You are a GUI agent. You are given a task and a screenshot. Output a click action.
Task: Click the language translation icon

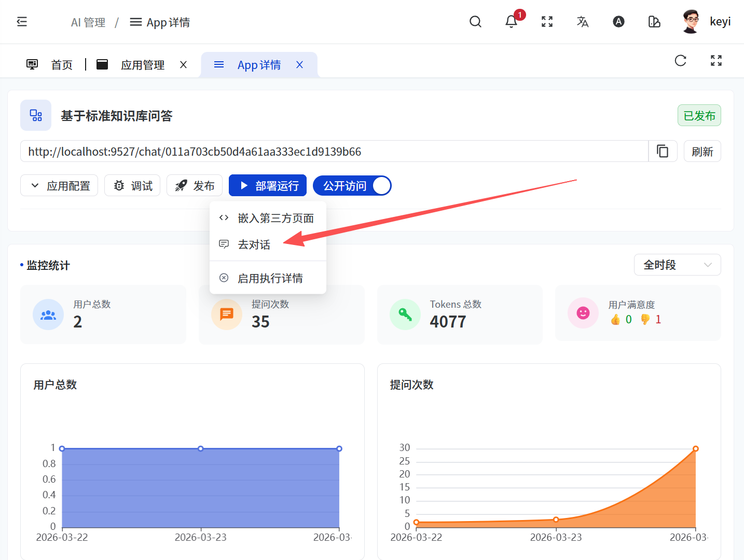(583, 22)
